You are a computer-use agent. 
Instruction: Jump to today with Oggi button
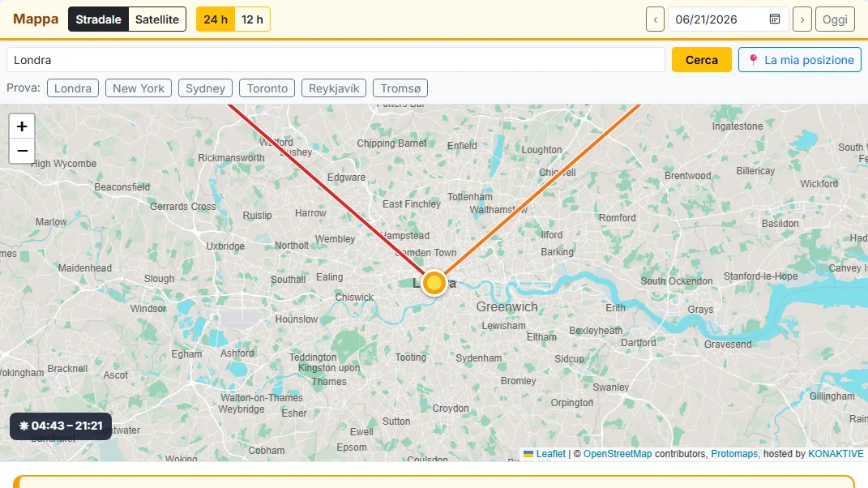tap(835, 19)
